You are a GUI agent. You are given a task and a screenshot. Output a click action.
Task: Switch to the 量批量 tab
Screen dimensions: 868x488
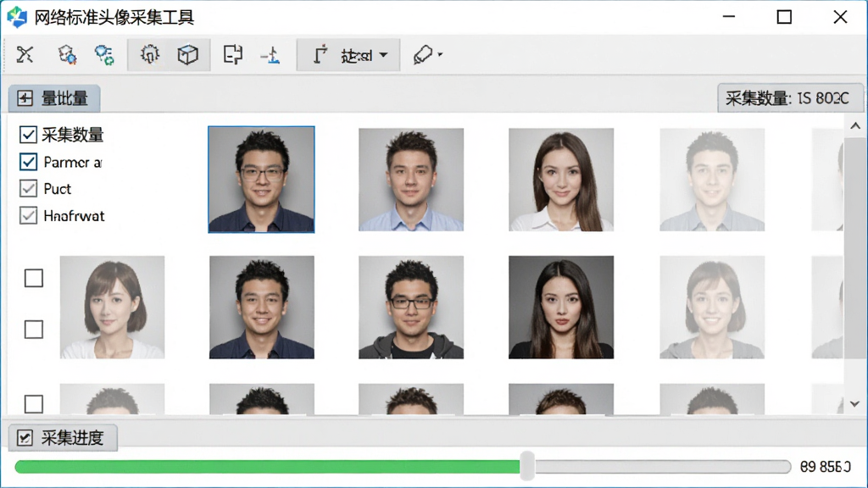pyautogui.click(x=54, y=98)
